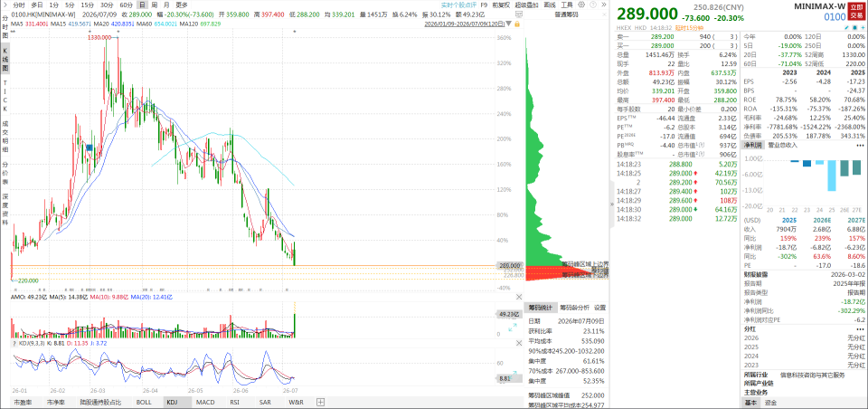The width and height of the screenshot is (868, 409).
Task: Select the 15分 period
Action: pyautogui.click(x=88, y=5)
